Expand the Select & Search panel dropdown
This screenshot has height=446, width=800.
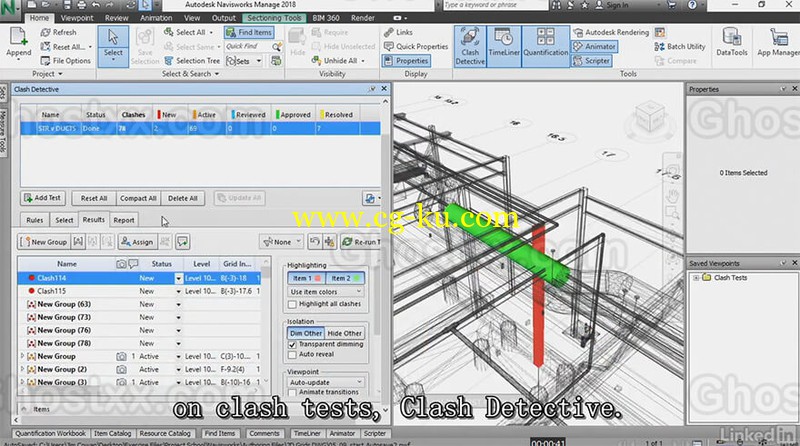coord(191,74)
